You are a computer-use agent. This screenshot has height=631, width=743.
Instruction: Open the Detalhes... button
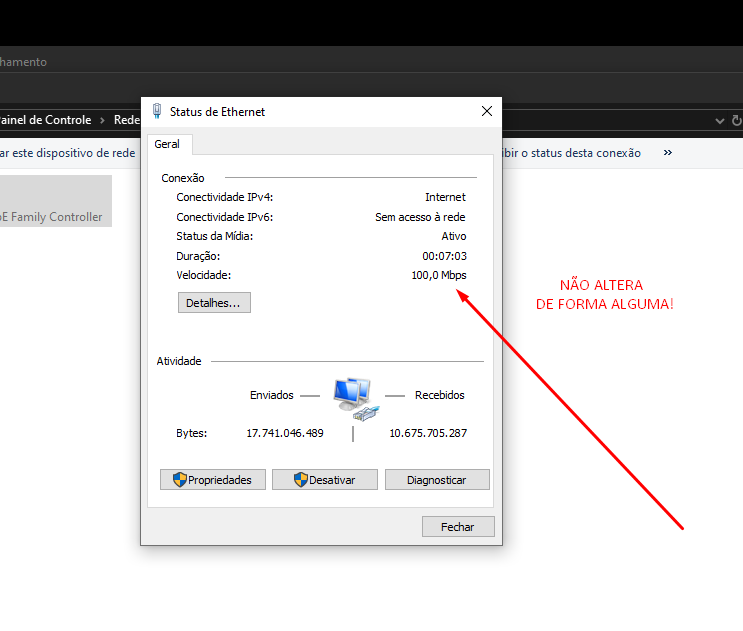(214, 302)
